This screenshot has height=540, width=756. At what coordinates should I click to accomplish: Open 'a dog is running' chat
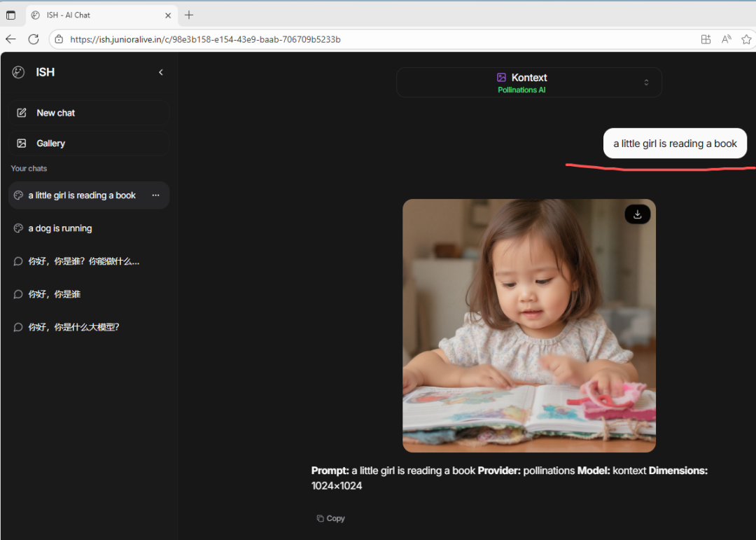point(60,228)
